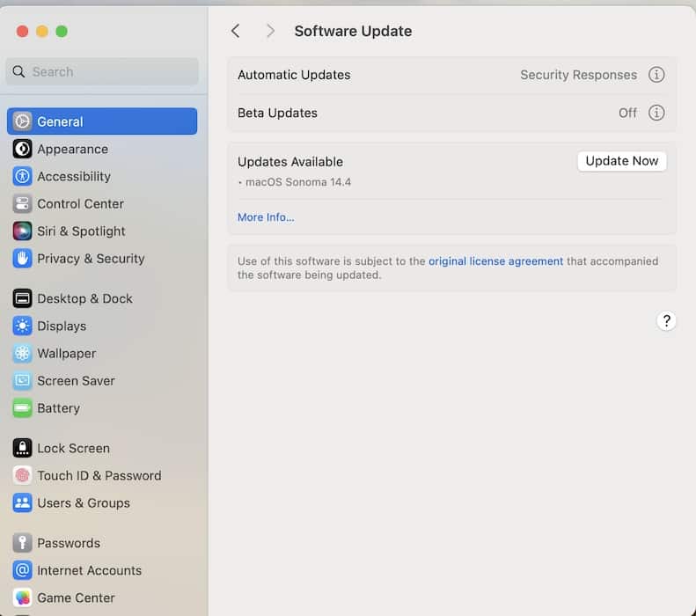Click the Touch ID fingerprint icon
The image size is (696, 616).
point(22,475)
